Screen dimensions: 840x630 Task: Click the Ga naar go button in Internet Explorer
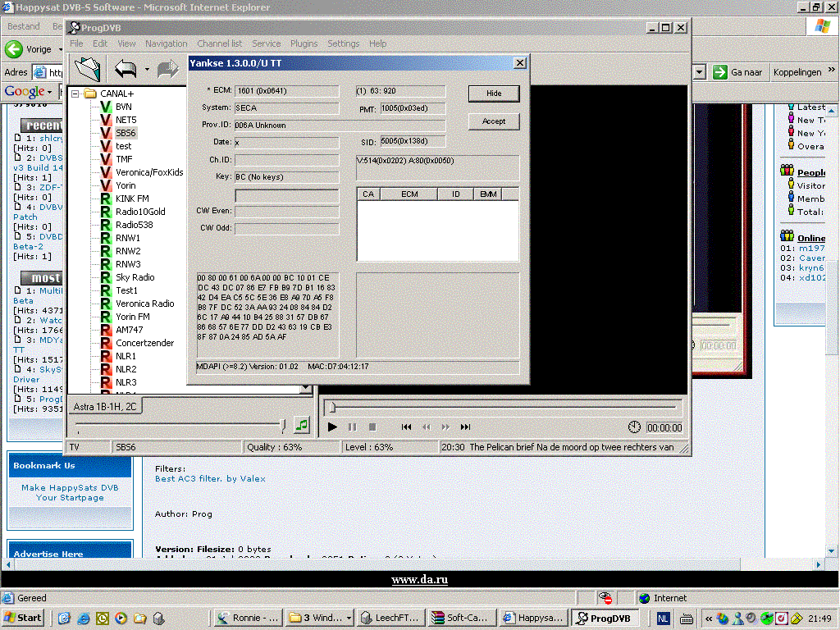point(737,72)
